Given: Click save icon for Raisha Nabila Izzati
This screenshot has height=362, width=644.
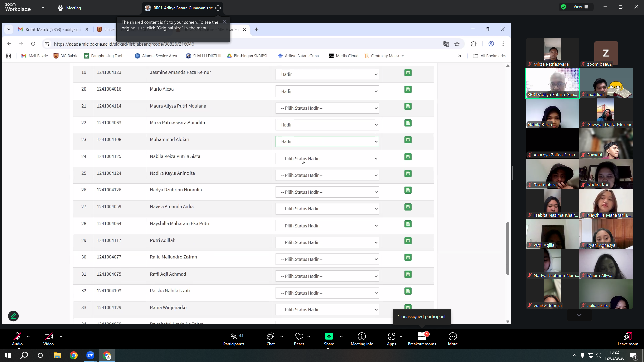Looking at the screenshot, I should pos(408,291).
